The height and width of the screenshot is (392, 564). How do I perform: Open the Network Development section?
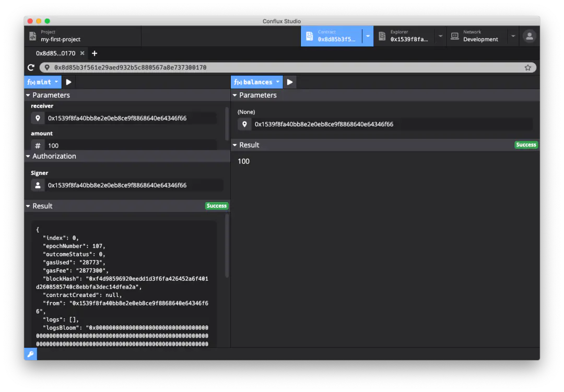tap(477, 36)
